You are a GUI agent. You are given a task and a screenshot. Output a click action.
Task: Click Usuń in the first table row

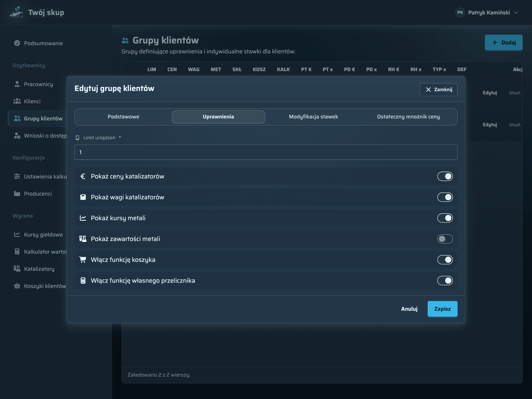pos(515,93)
